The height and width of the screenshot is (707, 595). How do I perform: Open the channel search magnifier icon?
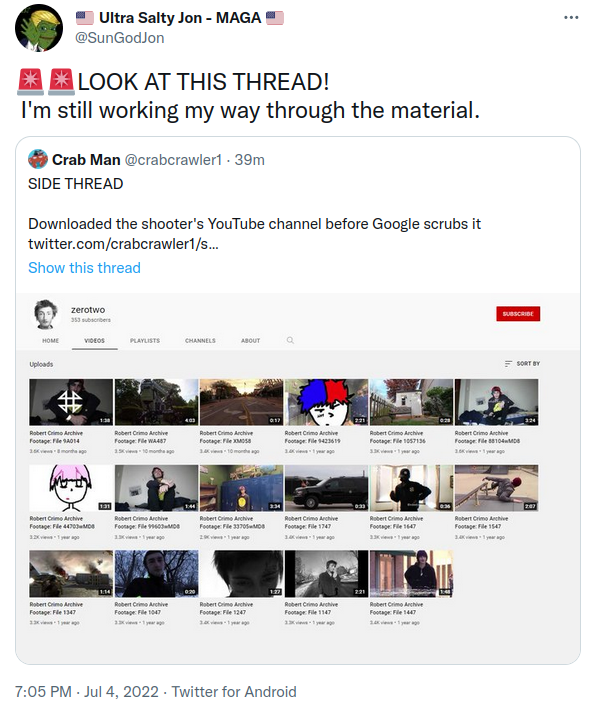pyautogui.click(x=290, y=340)
